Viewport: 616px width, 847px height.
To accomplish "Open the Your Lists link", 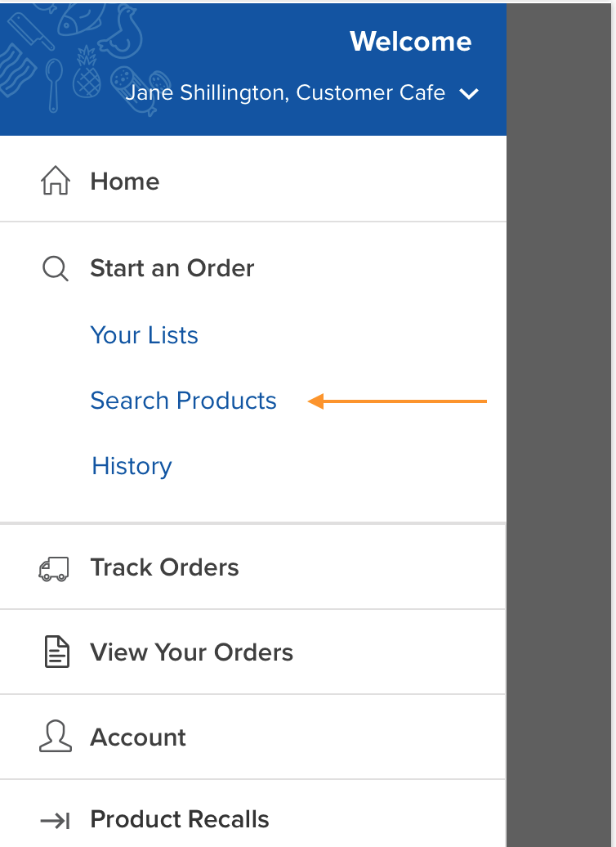I will pos(144,335).
